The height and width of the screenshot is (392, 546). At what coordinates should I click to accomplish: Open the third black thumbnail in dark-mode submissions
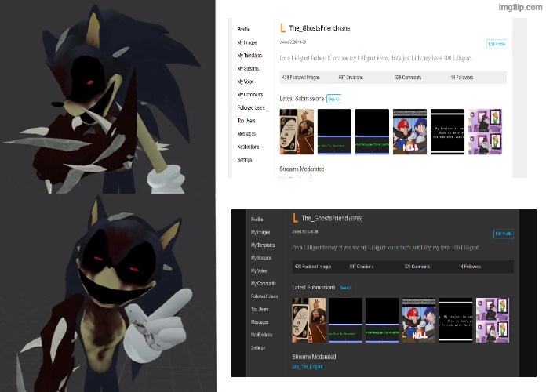coord(382,321)
